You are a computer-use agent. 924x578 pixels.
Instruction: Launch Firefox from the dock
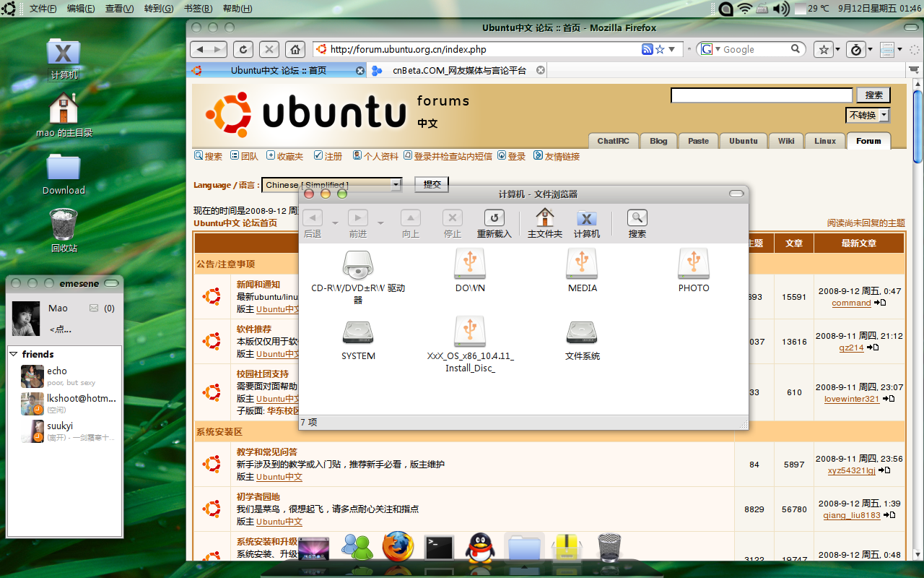tap(398, 547)
